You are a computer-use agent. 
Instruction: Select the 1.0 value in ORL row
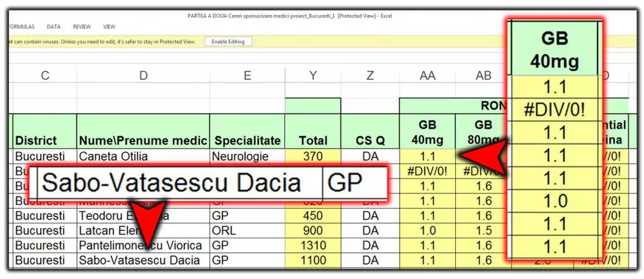427,230
